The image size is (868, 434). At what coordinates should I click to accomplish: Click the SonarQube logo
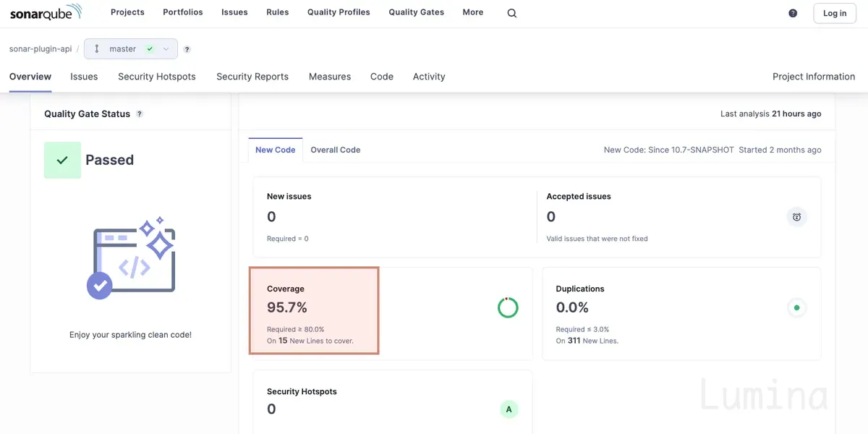(46, 12)
